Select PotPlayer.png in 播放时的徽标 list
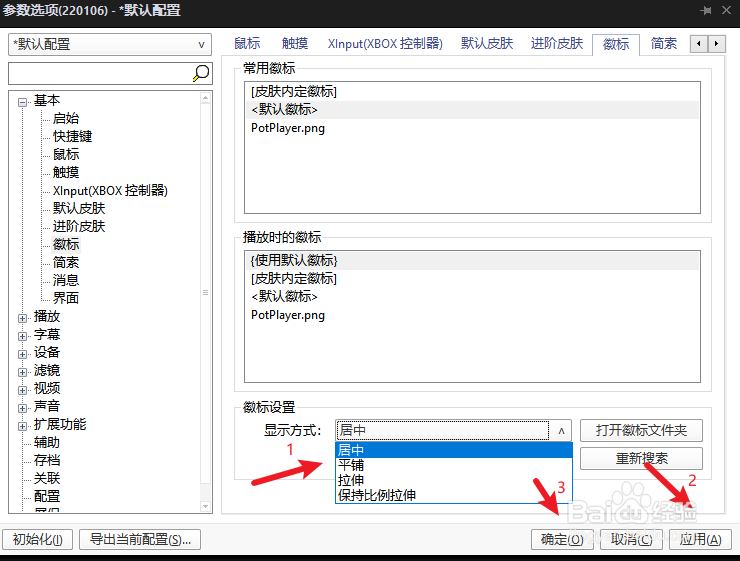Screen dimensions: 740x561 (x=472, y=315)
